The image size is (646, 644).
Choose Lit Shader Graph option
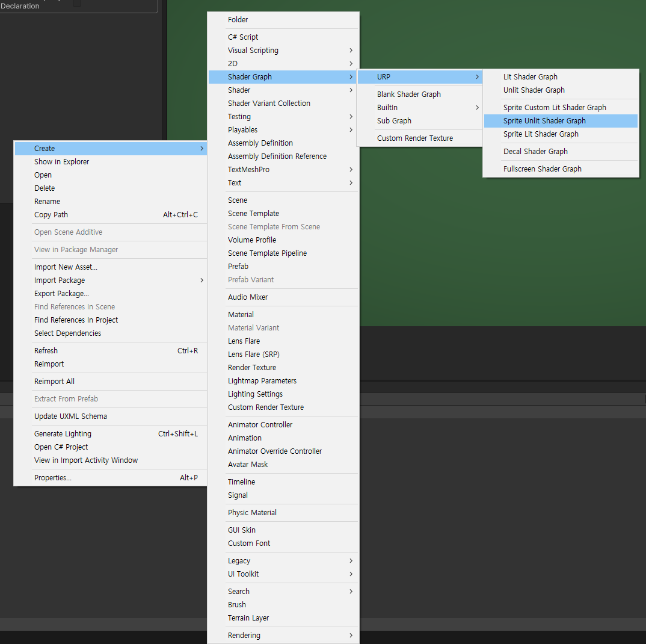coord(561,76)
